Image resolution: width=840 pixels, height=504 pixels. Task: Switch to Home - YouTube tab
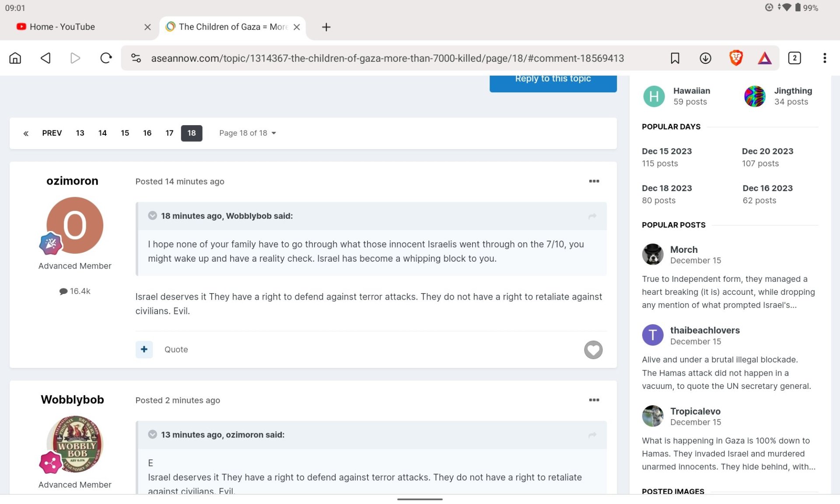click(63, 27)
